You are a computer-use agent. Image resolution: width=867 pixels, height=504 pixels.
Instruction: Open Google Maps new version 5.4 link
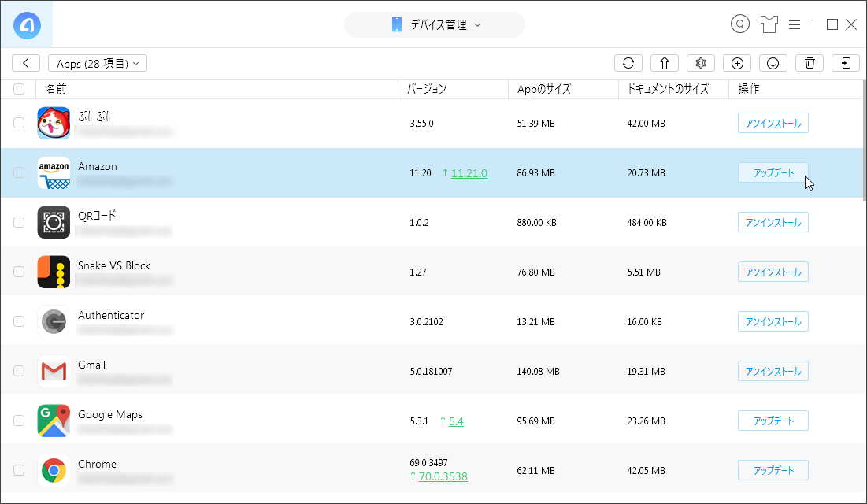coord(456,421)
